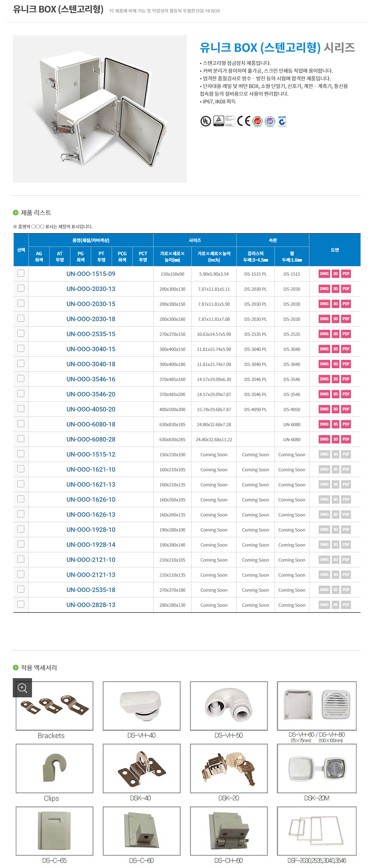Download PDF for UN-OOO-4050-20
Screen dimensions: 374x868
346,409
